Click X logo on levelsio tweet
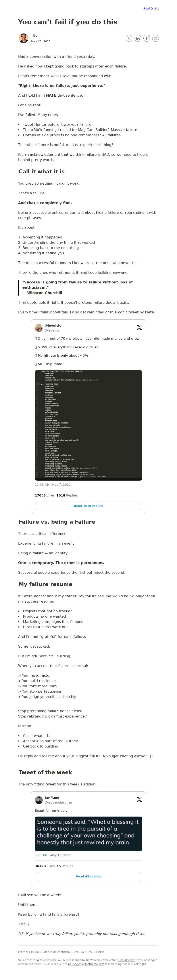Viewport: 177px width, 980px height. pyautogui.click(x=139, y=328)
